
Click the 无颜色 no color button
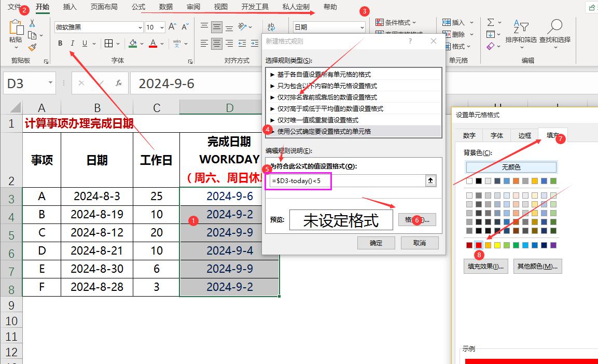pos(511,167)
